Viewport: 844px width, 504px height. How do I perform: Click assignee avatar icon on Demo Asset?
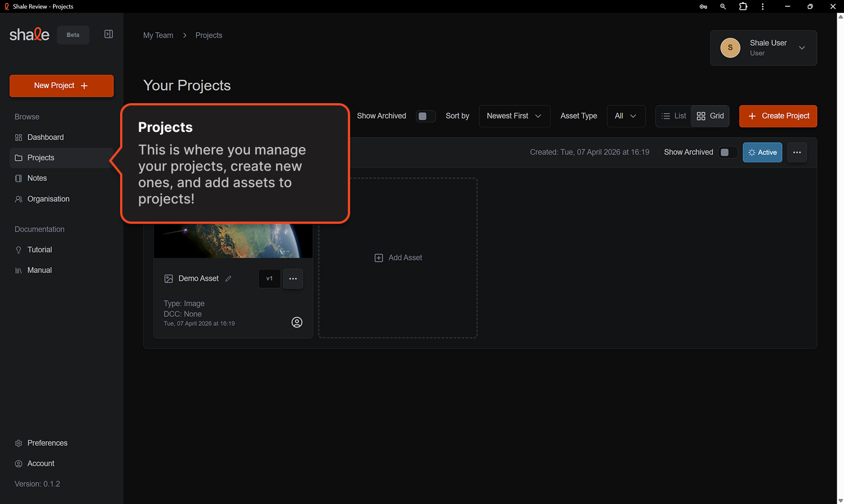[x=297, y=322]
